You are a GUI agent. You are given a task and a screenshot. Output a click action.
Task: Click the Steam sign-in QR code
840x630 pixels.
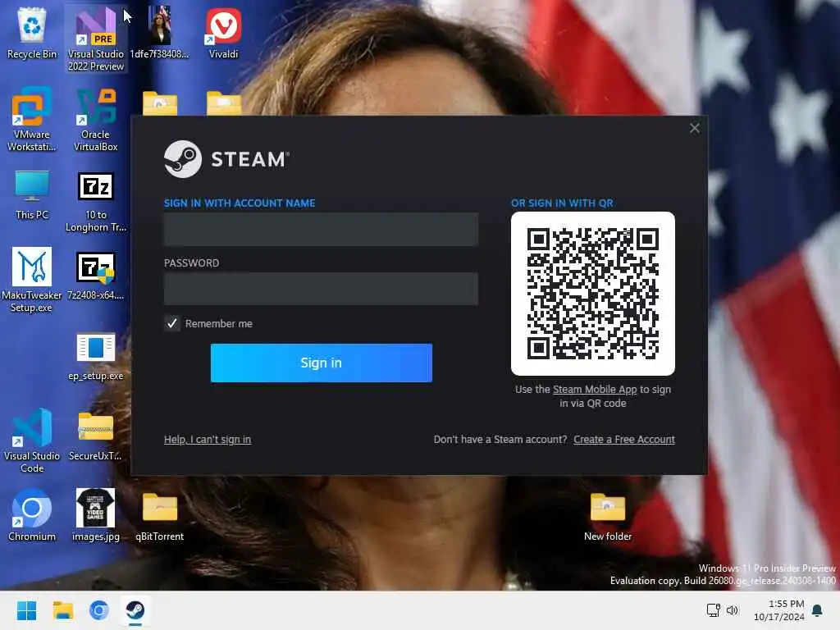coord(593,294)
